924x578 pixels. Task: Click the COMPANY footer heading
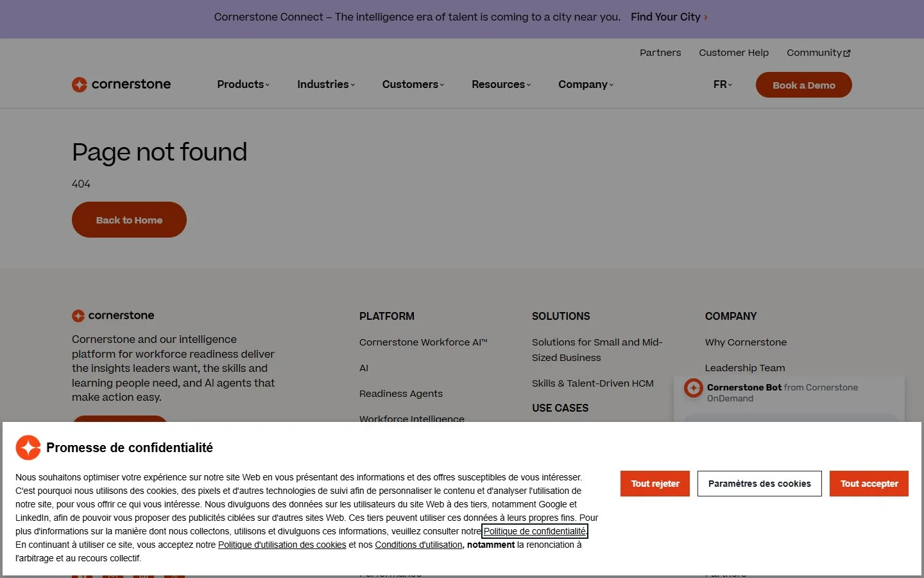[731, 316]
